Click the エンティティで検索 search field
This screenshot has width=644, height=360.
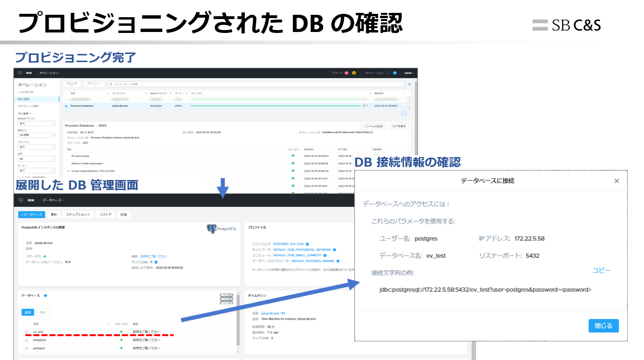256,84
